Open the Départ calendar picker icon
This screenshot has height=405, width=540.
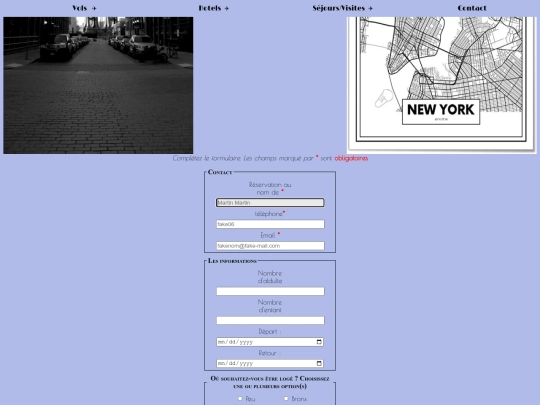pyautogui.click(x=319, y=342)
